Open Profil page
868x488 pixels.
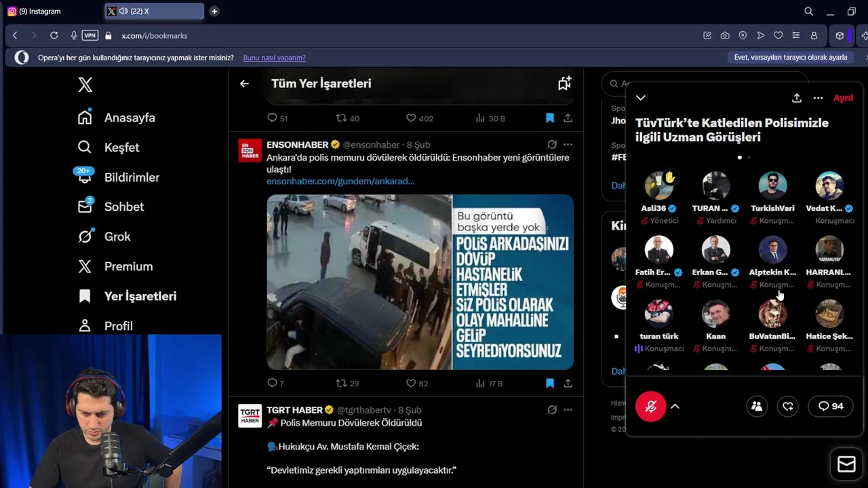point(104,326)
